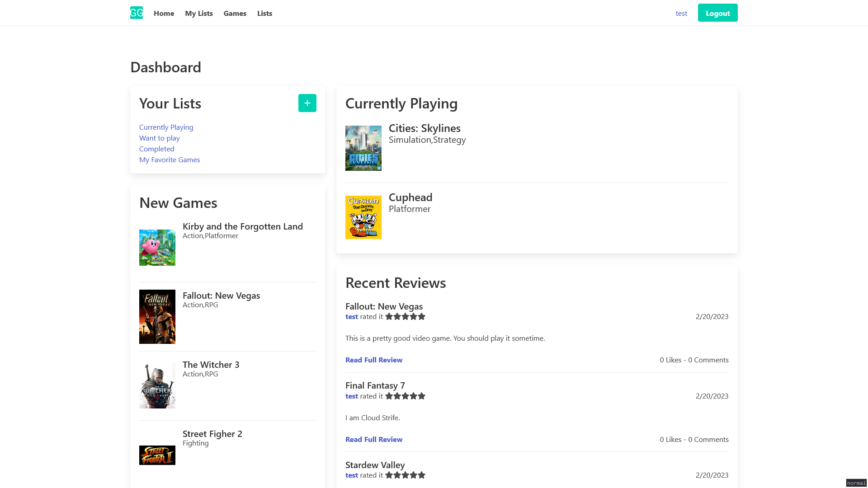Click the I am Cloud Strife review text

[373, 418]
